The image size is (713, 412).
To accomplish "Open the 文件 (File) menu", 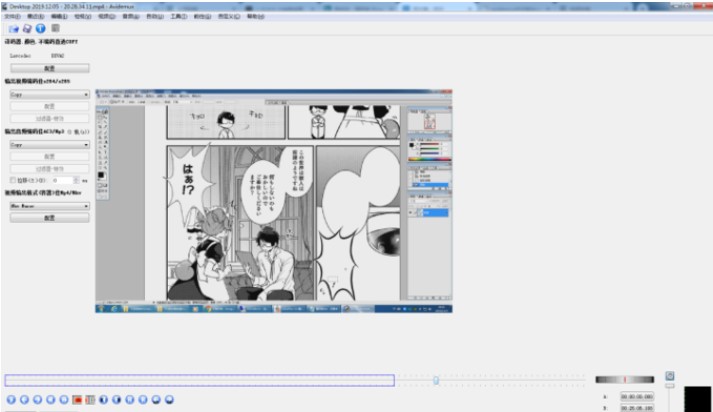I will coord(12,16).
